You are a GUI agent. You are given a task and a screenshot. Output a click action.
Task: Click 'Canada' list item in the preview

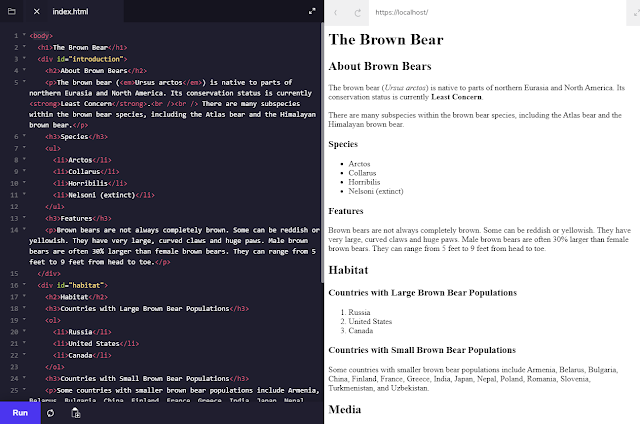(x=360, y=331)
